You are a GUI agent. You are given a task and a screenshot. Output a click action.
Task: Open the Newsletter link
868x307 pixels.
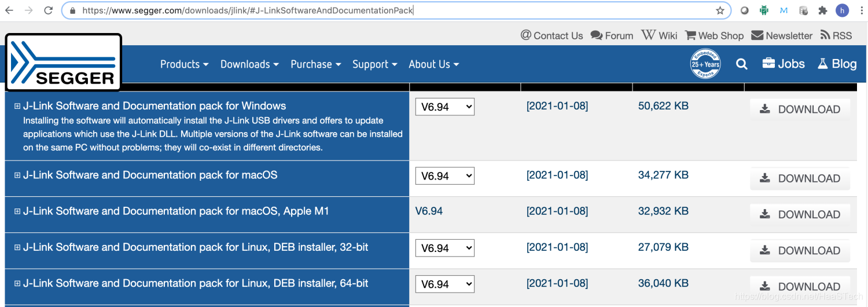(782, 35)
